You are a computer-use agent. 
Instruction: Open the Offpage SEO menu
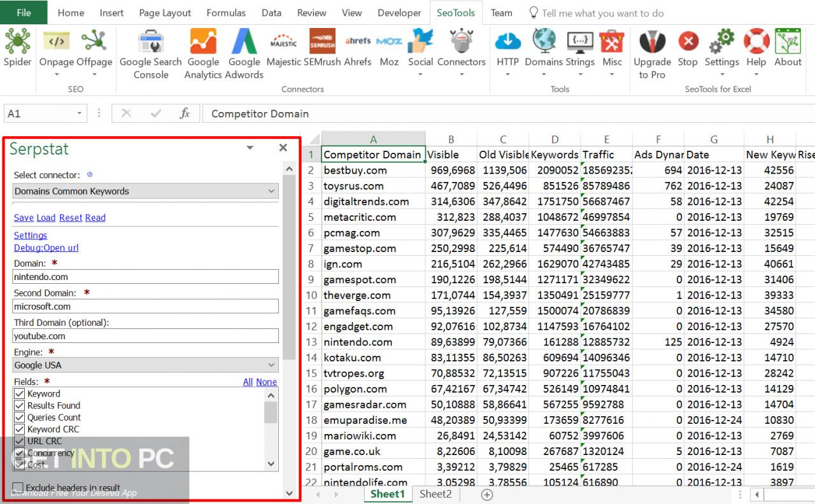(x=94, y=53)
